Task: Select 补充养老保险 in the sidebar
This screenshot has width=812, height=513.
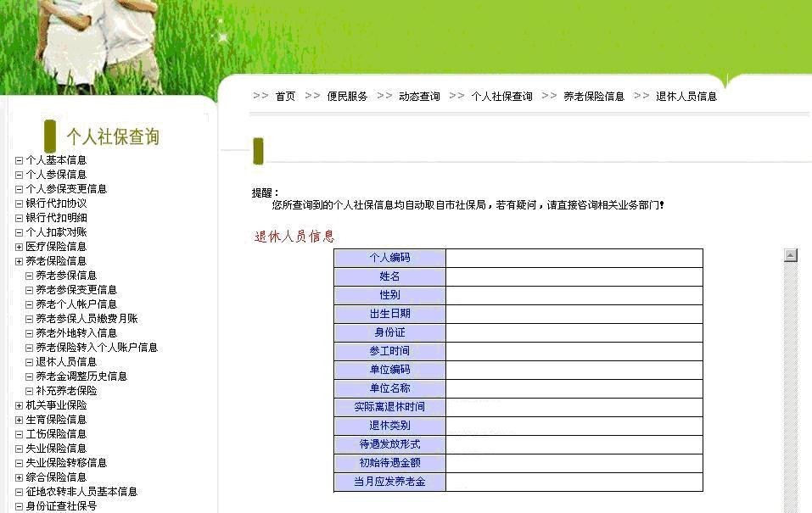Action: [68, 391]
